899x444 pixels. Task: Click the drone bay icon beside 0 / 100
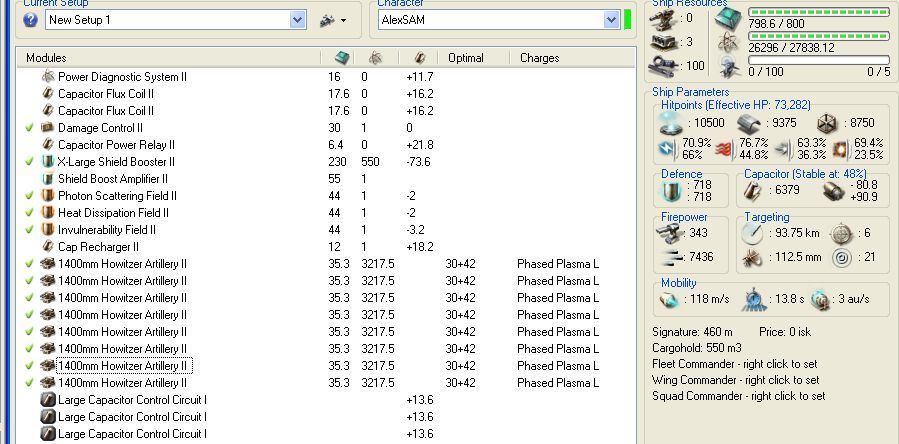pos(728,66)
